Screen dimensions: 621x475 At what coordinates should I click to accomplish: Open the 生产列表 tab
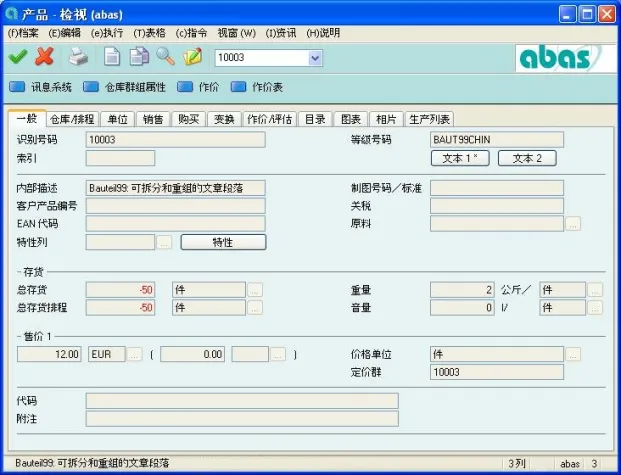point(430,119)
